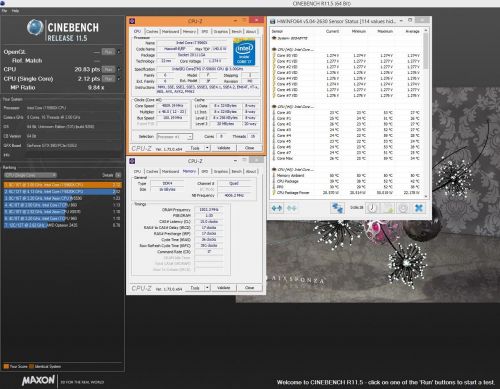Viewport: 500px width, 389px height.
Task: Toggle the checkbox next to CPU Run
Action: 119,69
